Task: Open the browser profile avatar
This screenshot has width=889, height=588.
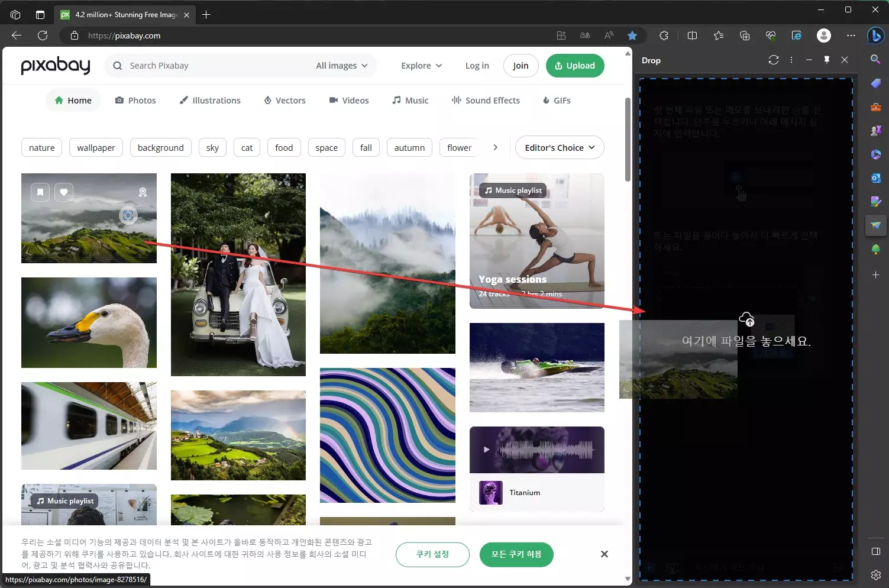Action: pos(824,35)
